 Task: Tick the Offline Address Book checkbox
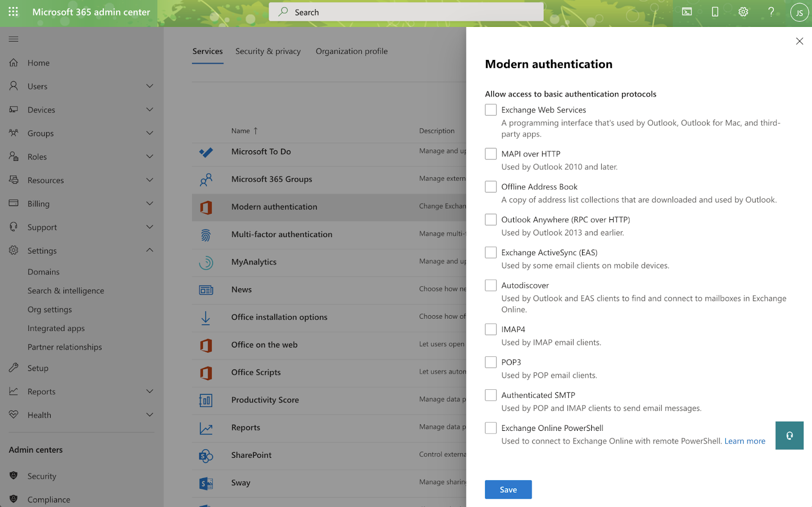(491, 187)
